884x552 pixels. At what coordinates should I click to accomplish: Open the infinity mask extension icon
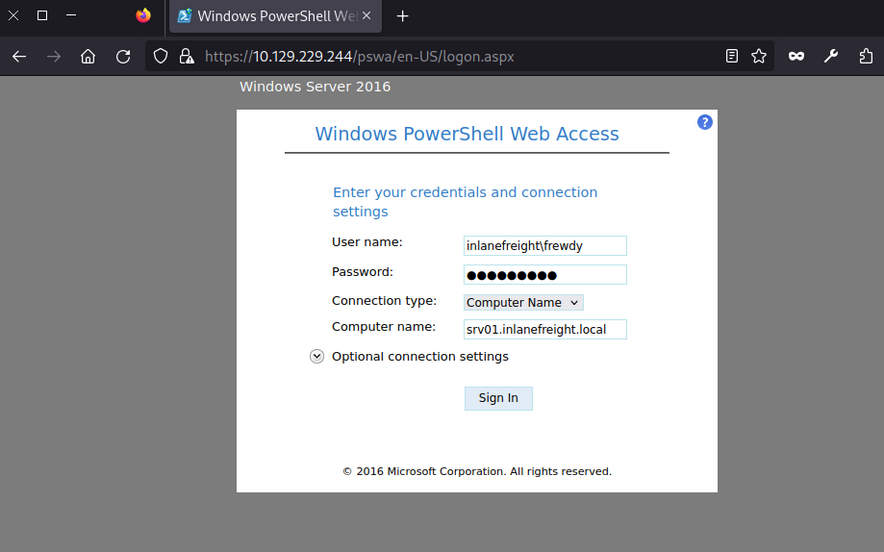[x=796, y=56]
